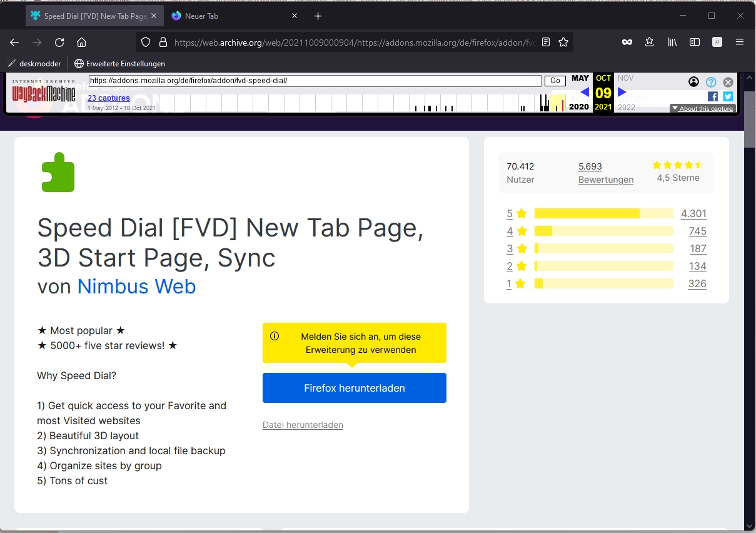
Task: Click the 1-star rating bar
Action: pos(604,283)
